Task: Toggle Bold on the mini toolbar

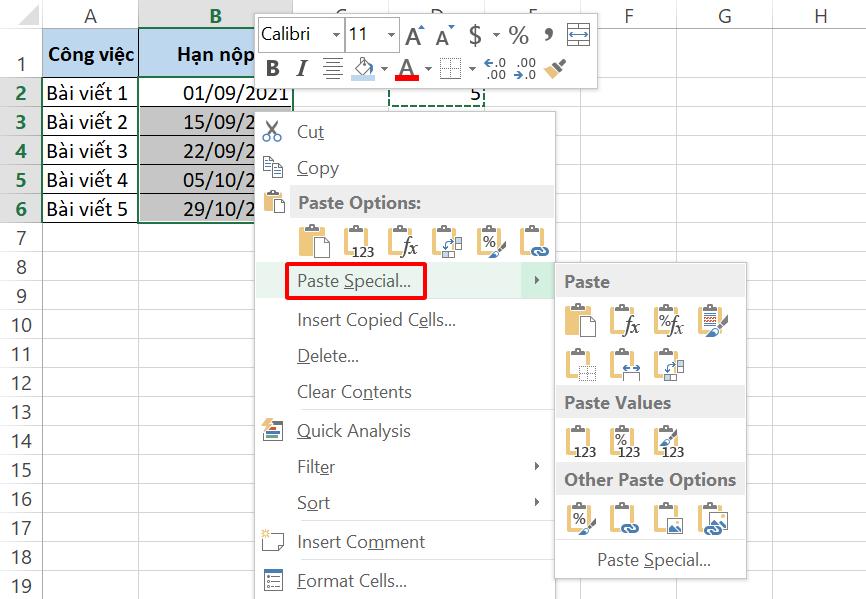Action: coord(271,68)
